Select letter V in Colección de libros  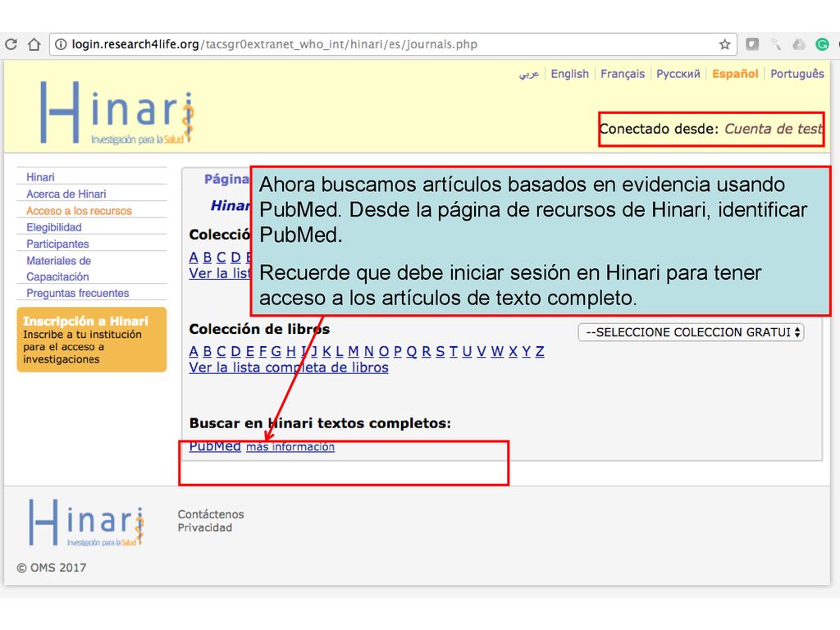pos(482,351)
